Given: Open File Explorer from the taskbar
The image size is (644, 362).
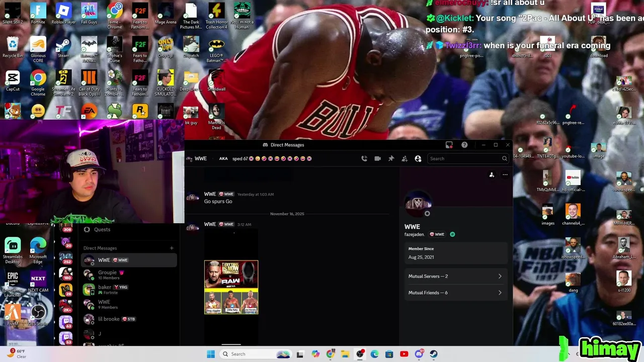Looking at the screenshot, I should [345, 354].
